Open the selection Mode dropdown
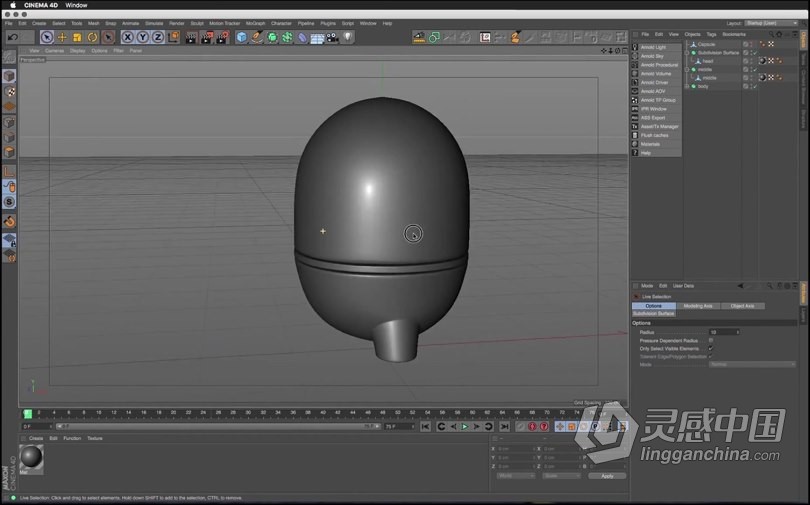The image size is (810, 505). point(752,365)
